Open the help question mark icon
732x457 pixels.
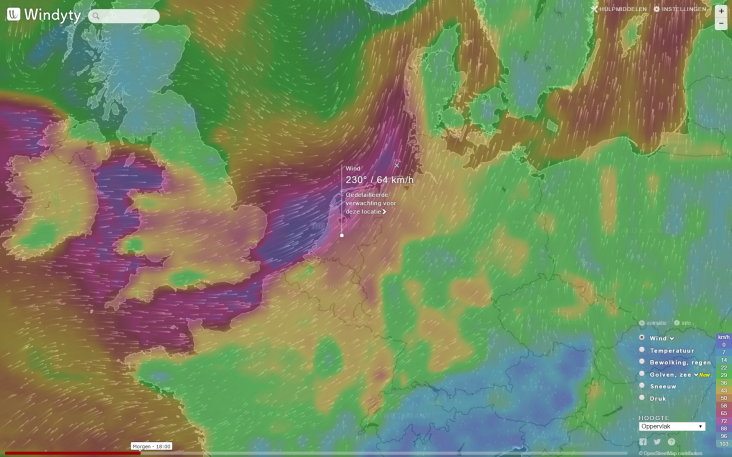click(x=671, y=441)
